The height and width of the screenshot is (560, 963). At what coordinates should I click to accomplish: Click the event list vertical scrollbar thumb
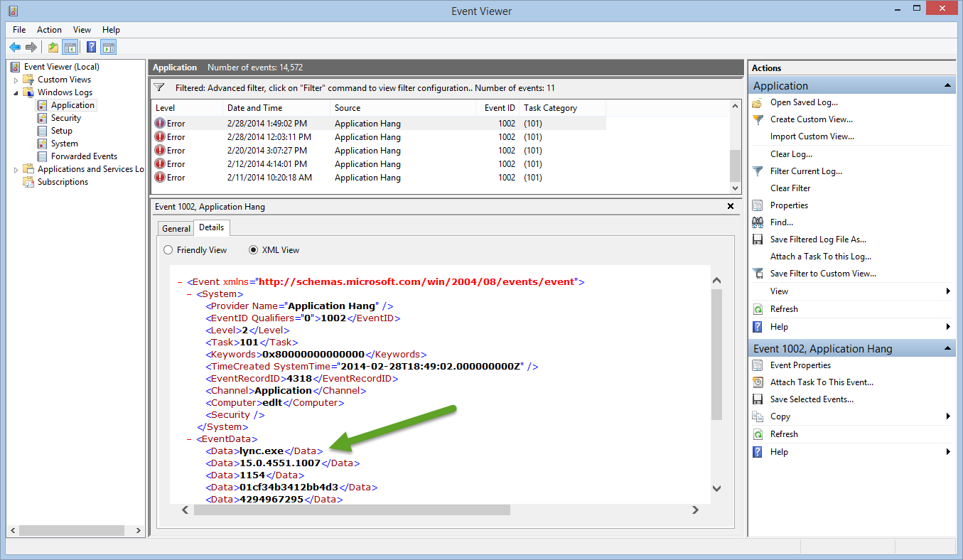[736, 165]
